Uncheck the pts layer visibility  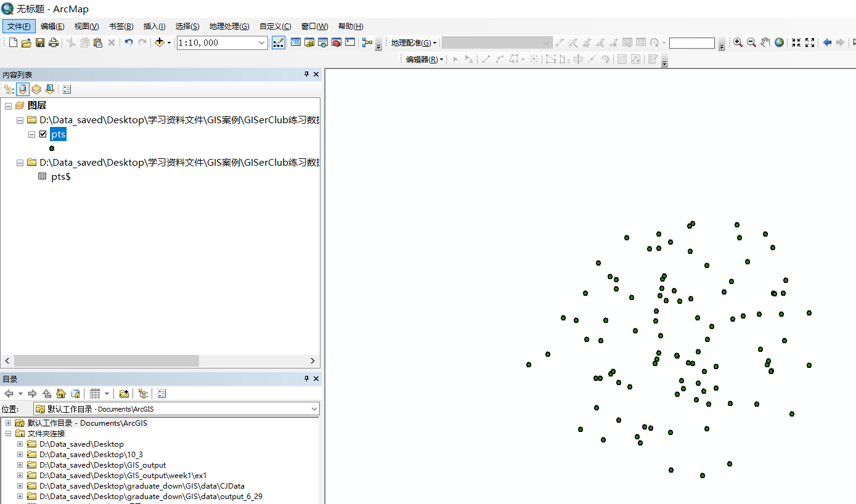tap(43, 134)
